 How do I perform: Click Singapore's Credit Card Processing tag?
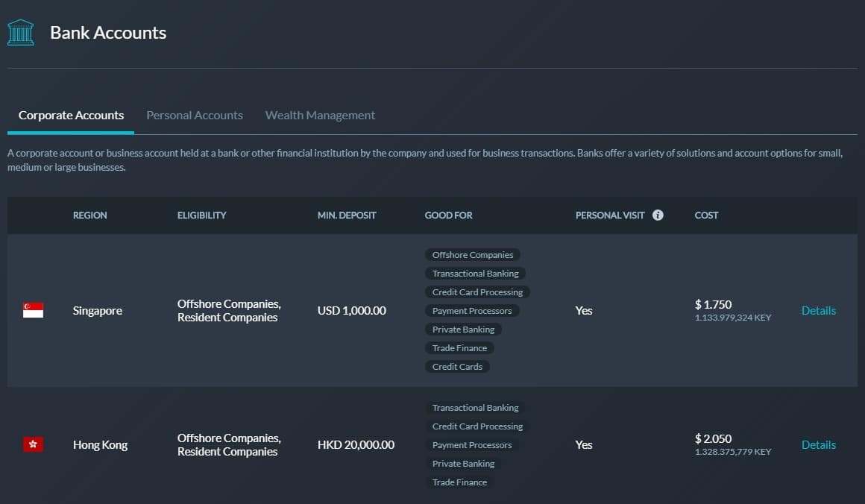coord(477,292)
